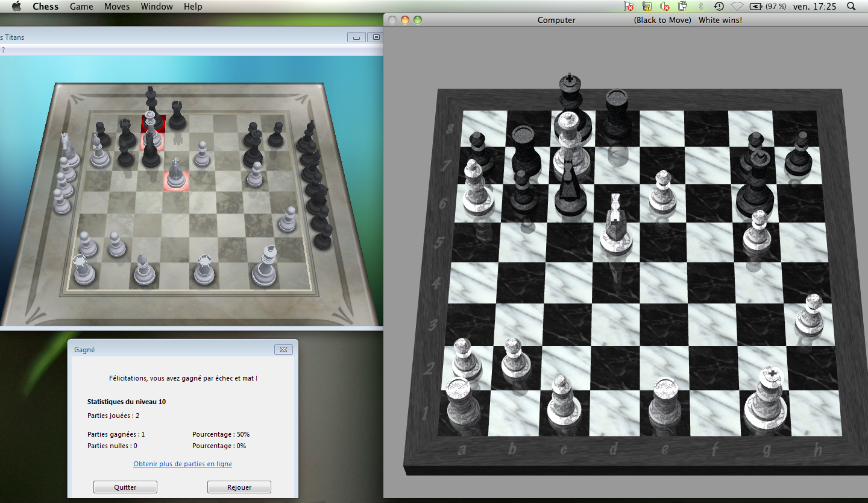This screenshot has height=503, width=868.
Task: Select white knight on d5 in Computer window
Action: click(616, 226)
